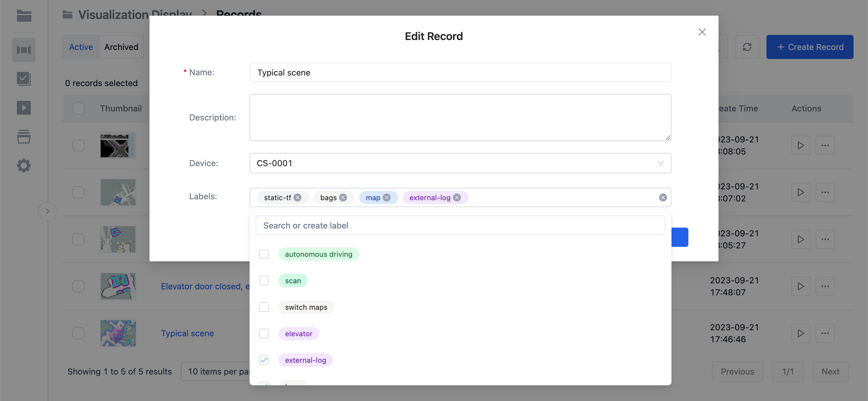
Task: Enable the autonomous driving label checkbox
Action: coord(265,254)
